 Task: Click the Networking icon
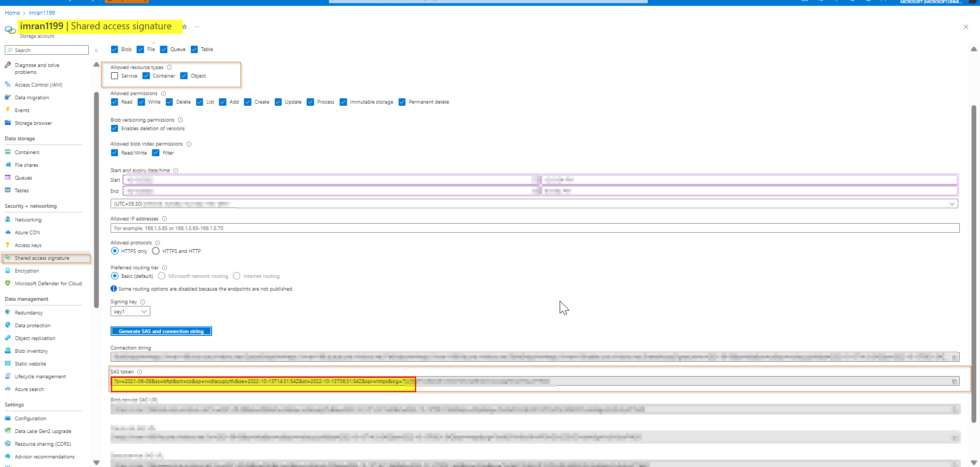click(x=7, y=219)
